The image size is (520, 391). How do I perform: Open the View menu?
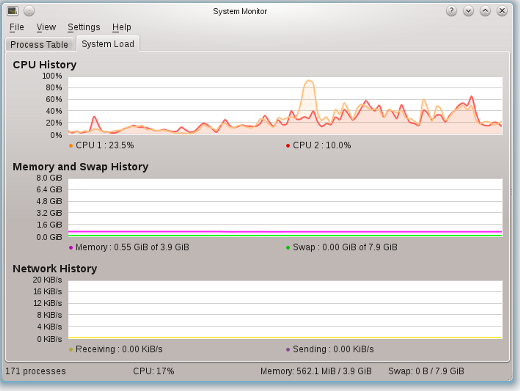click(x=46, y=27)
